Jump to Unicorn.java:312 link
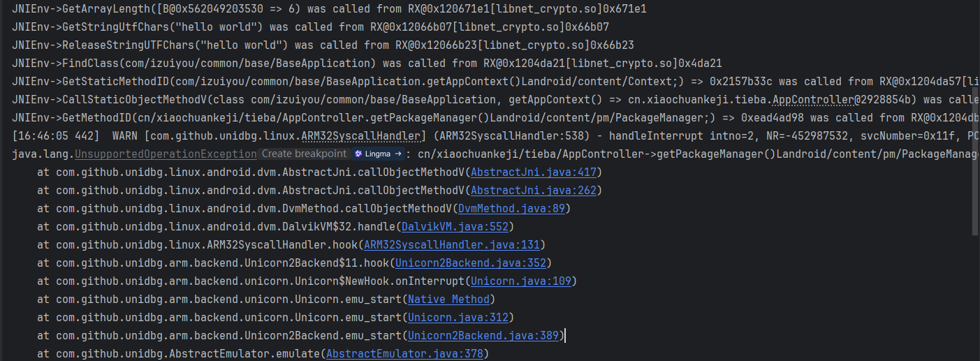The image size is (980, 361). [x=460, y=317]
